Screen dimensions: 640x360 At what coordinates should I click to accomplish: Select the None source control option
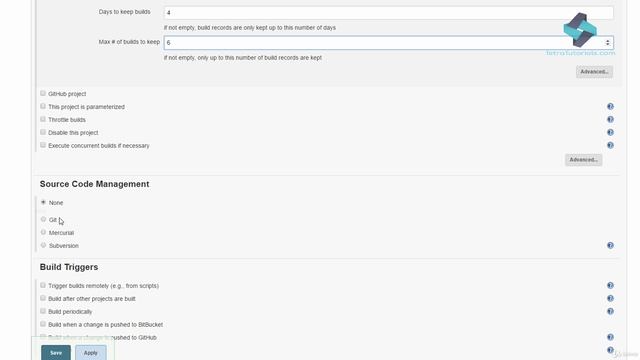coord(43,202)
